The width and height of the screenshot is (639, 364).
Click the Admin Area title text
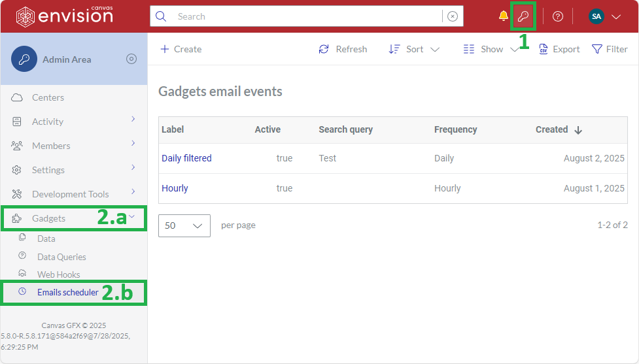pos(67,59)
